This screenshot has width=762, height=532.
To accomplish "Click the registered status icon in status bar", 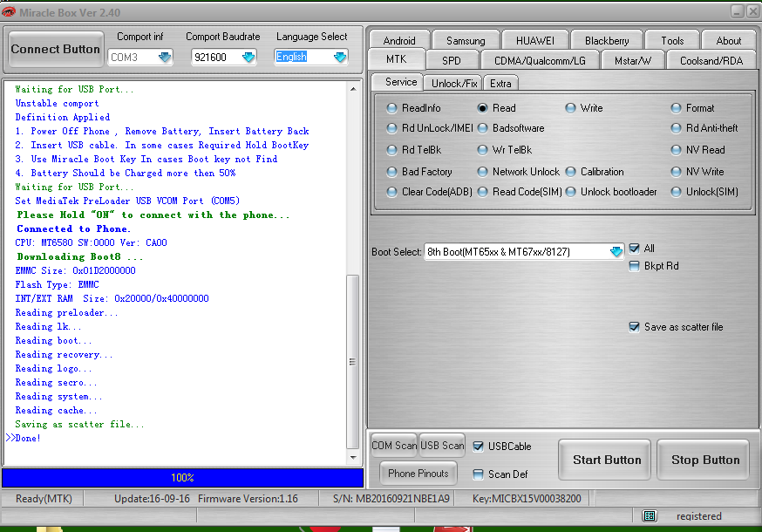I will [650, 516].
